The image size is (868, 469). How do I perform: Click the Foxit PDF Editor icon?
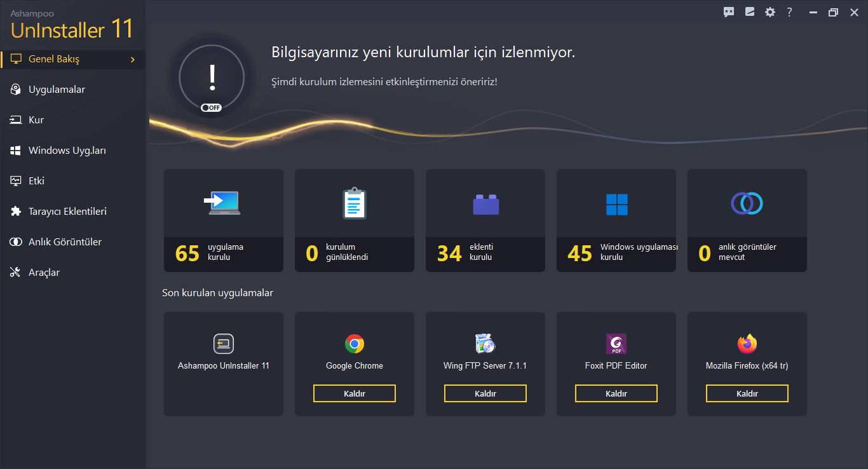coord(616,344)
